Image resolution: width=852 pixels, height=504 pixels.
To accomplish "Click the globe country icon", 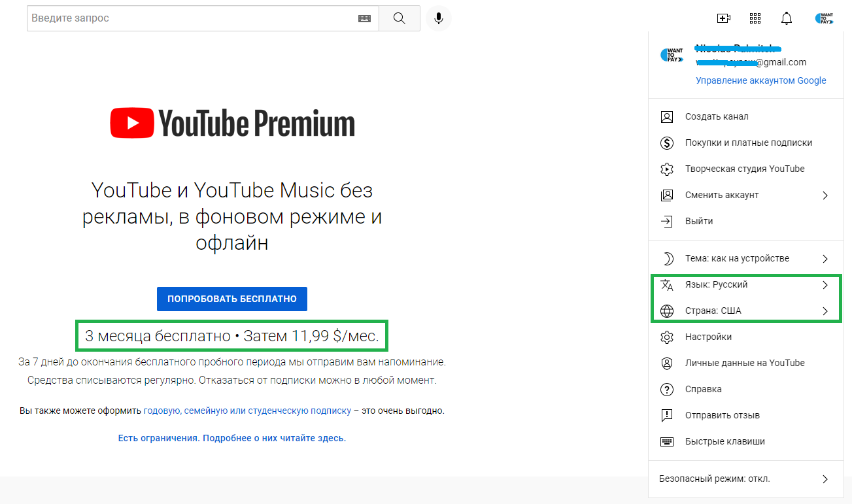I will coord(667,311).
